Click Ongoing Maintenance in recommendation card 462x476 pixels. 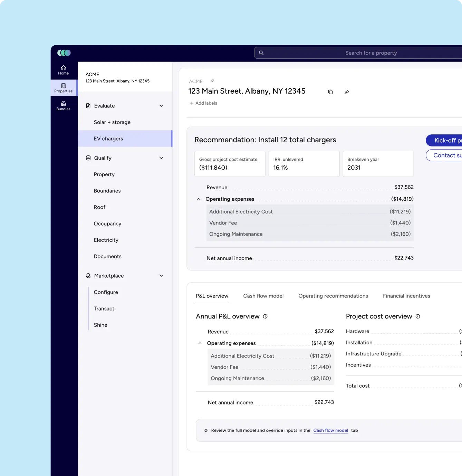(310, 234)
